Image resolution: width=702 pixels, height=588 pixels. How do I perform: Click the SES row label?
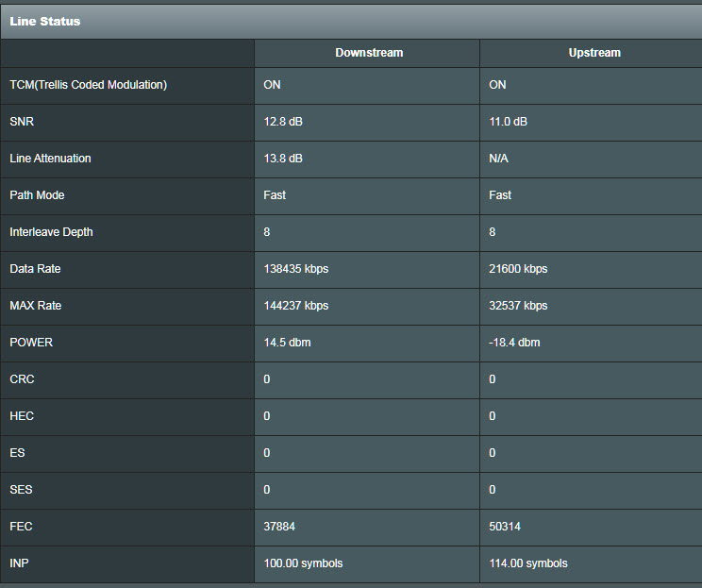click(21, 490)
